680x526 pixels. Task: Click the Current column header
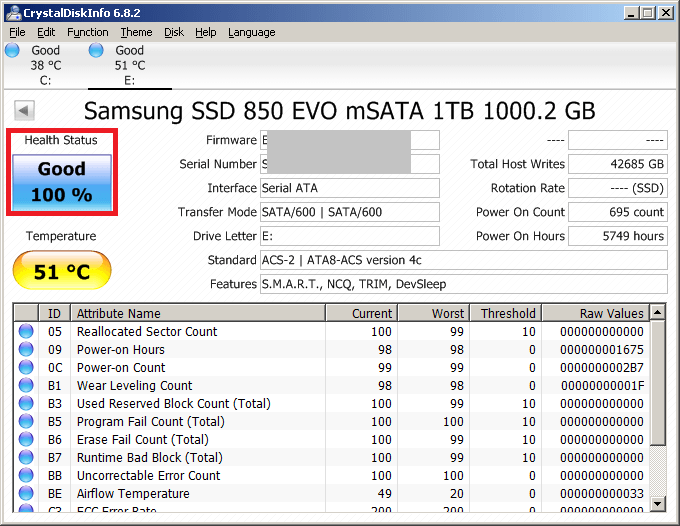tap(361, 313)
